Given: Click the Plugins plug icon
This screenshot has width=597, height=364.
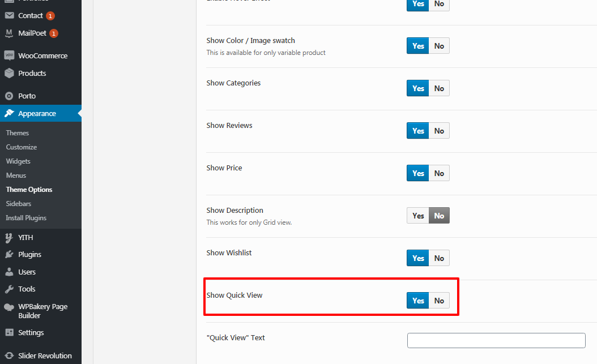Looking at the screenshot, I should pyautogui.click(x=9, y=254).
